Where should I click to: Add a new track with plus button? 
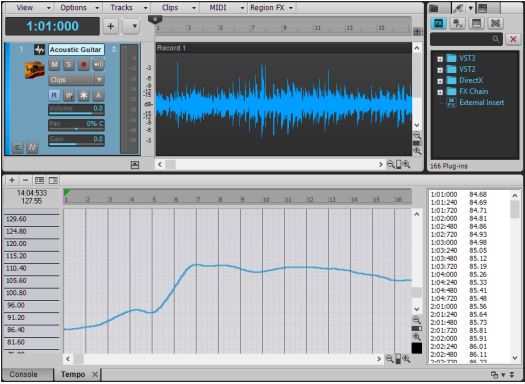point(110,26)
